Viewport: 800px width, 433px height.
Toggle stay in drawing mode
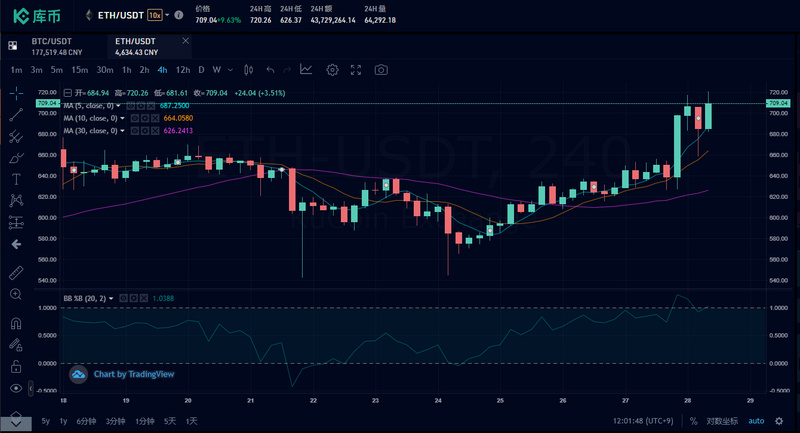(16, 345)
